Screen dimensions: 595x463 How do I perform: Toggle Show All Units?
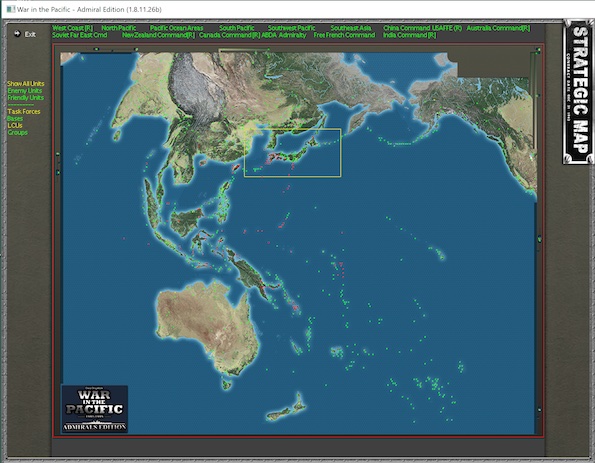[26, 83]
